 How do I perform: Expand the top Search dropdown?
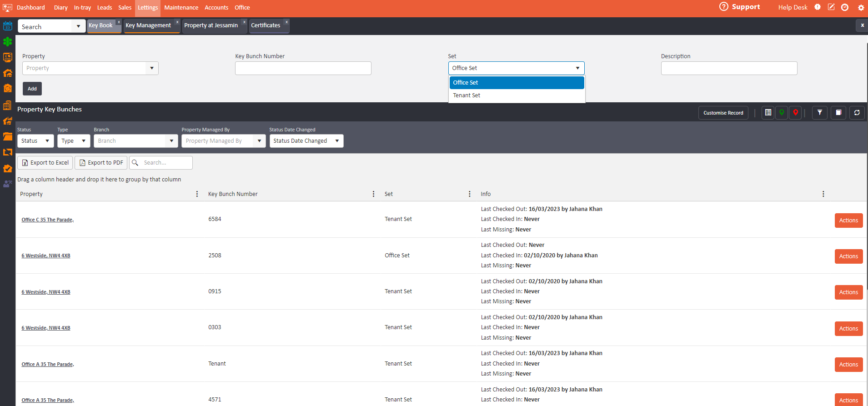(78, 26)
